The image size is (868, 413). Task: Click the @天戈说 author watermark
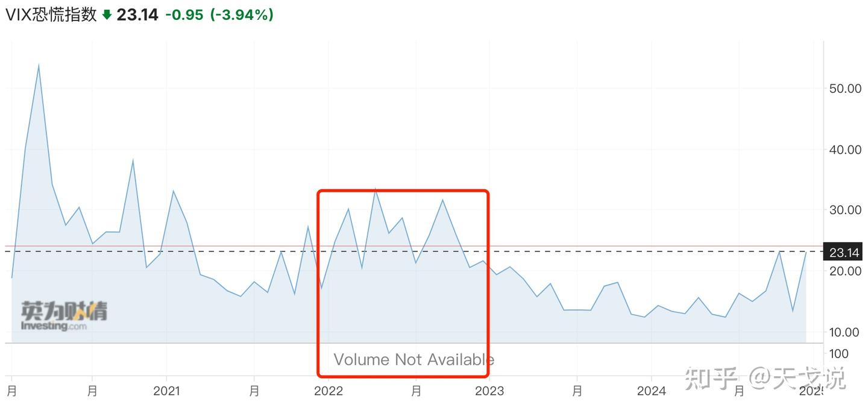pyautogui.click(x=797, y=379)
